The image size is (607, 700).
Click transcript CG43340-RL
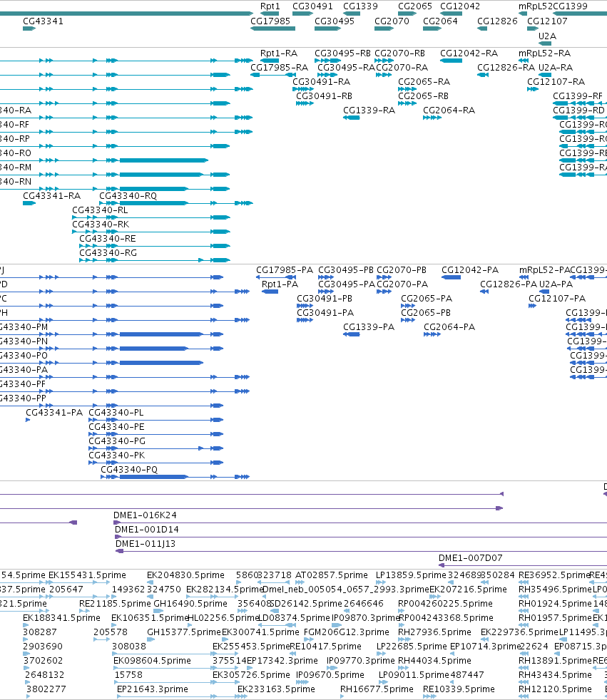click(x=100, y=210)
